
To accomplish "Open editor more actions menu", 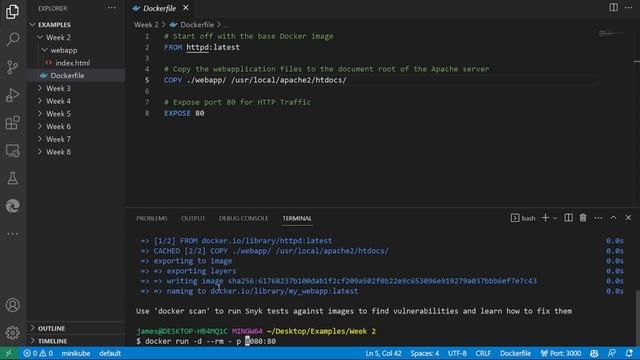I will click(x=629, y=7).
